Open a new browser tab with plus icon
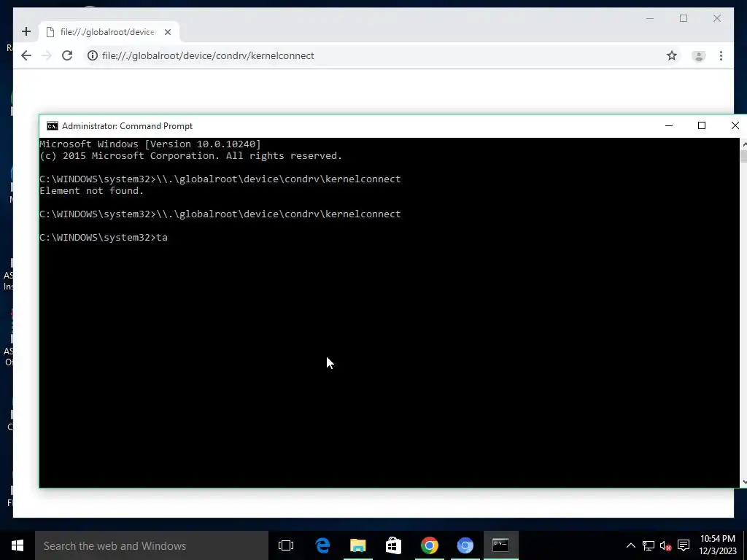The image size is (747, 560). coord(26,32)
